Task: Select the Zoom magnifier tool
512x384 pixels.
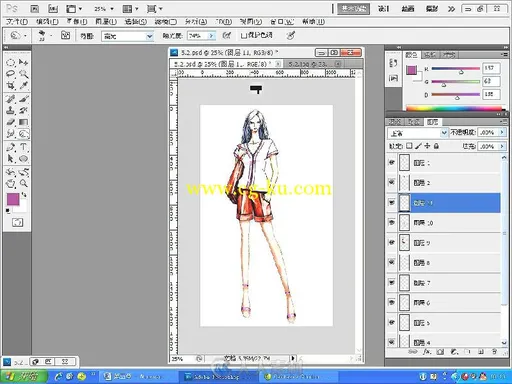Action: tap(23, 183)
